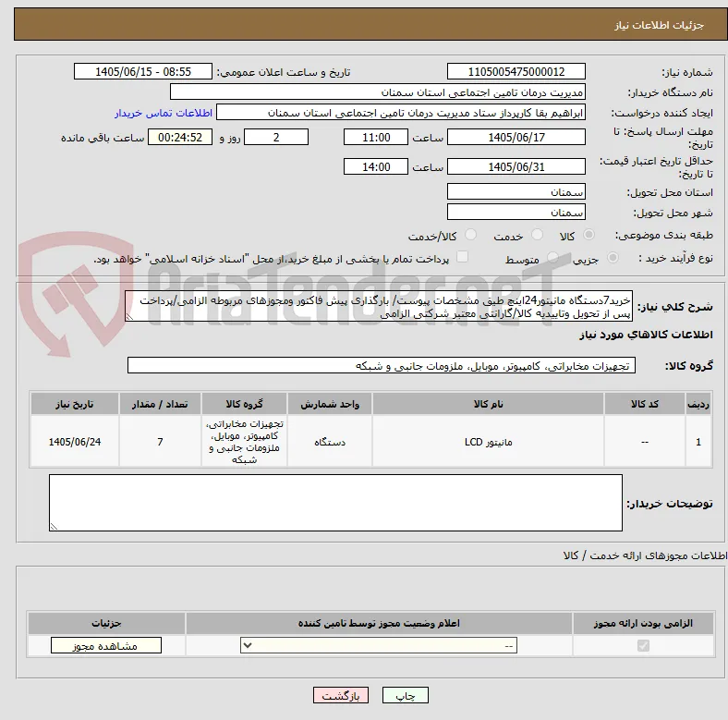Click the بازگشت back button

341,695
